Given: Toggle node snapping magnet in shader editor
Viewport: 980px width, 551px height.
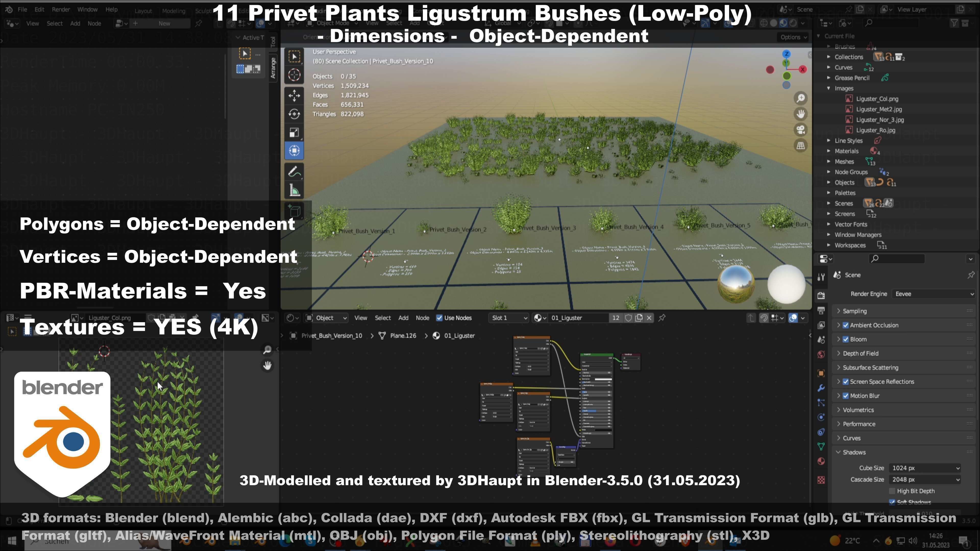Looking at the screenshot, I should click(764, 318).
